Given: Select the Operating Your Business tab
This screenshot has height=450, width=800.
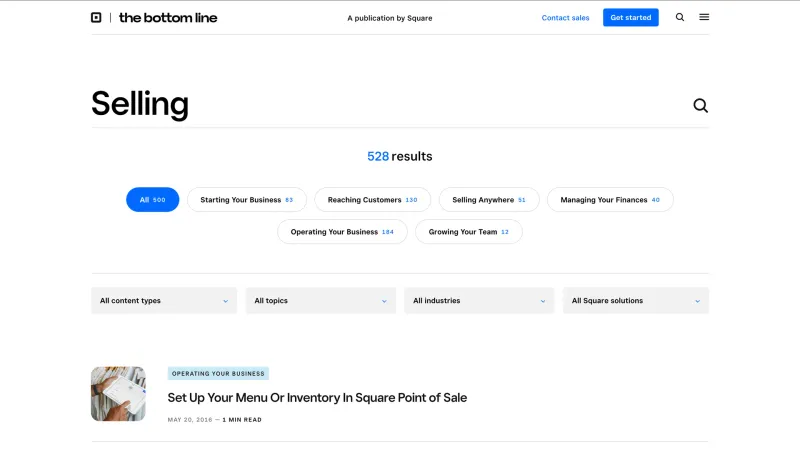Looking at the screenshot, I should tap(342, 232).
